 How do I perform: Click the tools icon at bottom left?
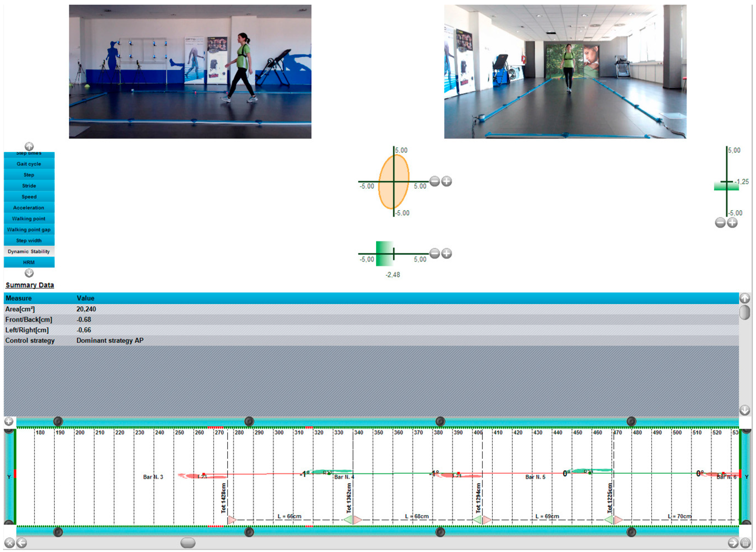[x=9, y=543]
